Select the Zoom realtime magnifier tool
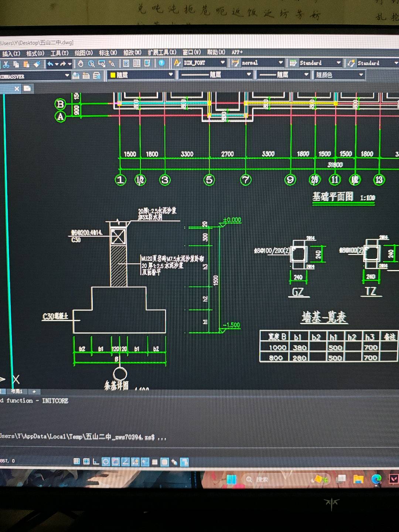The height and width of the screenshot is (532, 399). (91, 64)
